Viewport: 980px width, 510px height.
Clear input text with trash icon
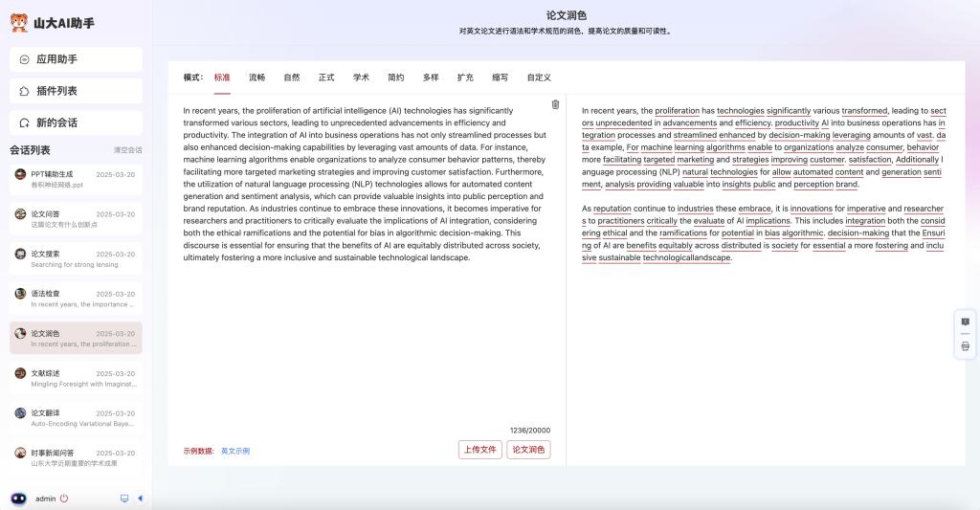[x=555, y=104]
